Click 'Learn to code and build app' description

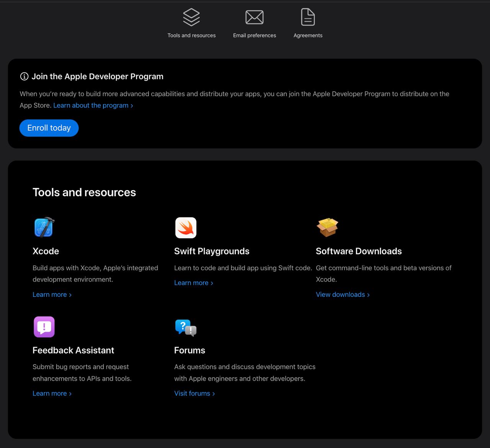pyautogui.click(x=243, y=268)
